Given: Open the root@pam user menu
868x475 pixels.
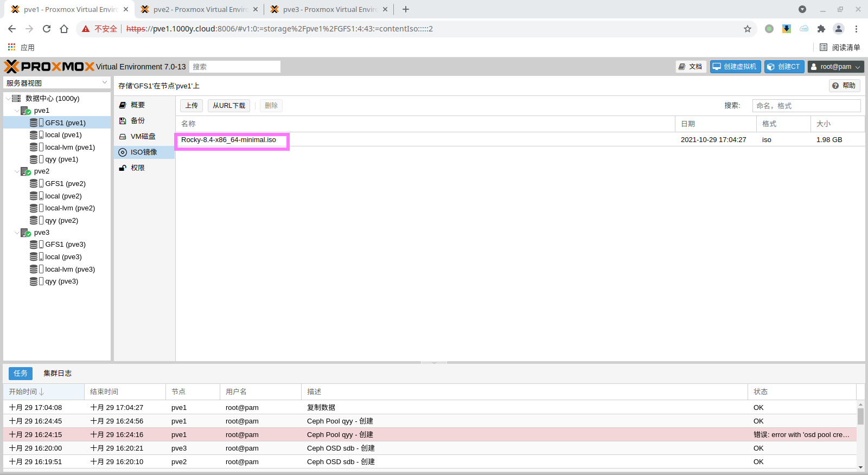Looking at the screenshot, I should tap(835, 67).
